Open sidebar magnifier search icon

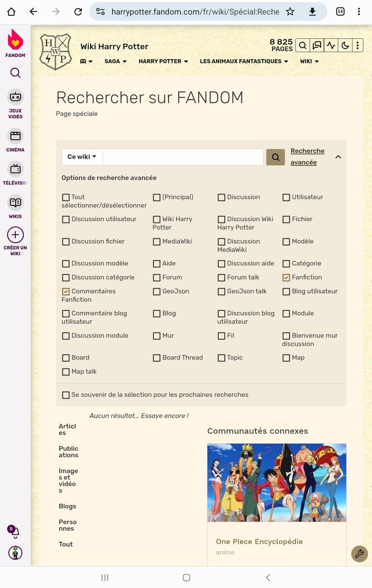pyautogui.click(x=15, y=73)
